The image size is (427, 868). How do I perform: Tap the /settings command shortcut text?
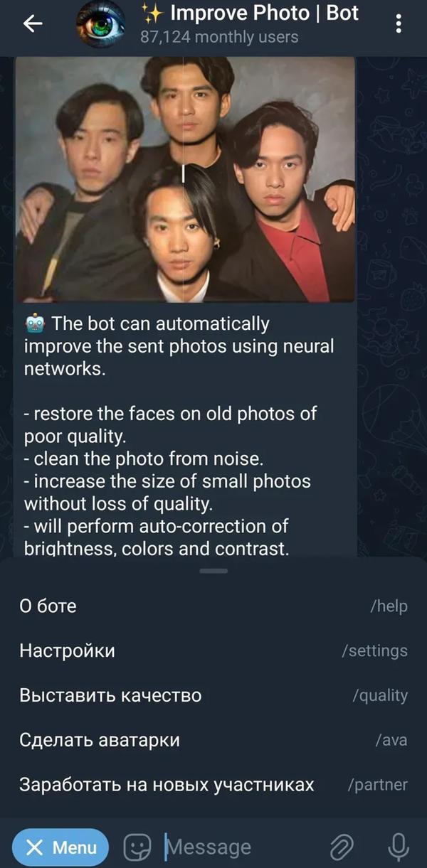coord(374,650)
